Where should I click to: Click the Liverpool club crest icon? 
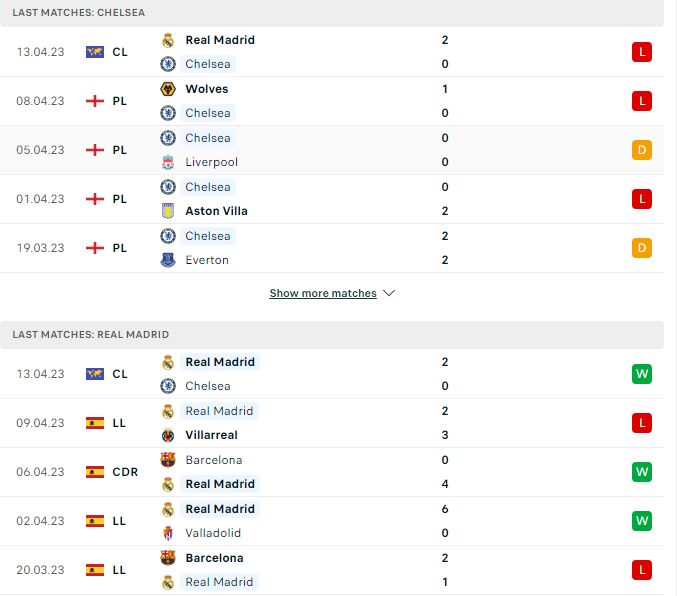point(168,162)
